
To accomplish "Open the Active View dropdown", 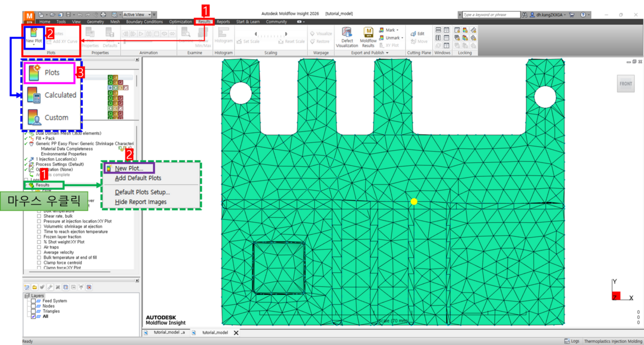I will [137, 14].
